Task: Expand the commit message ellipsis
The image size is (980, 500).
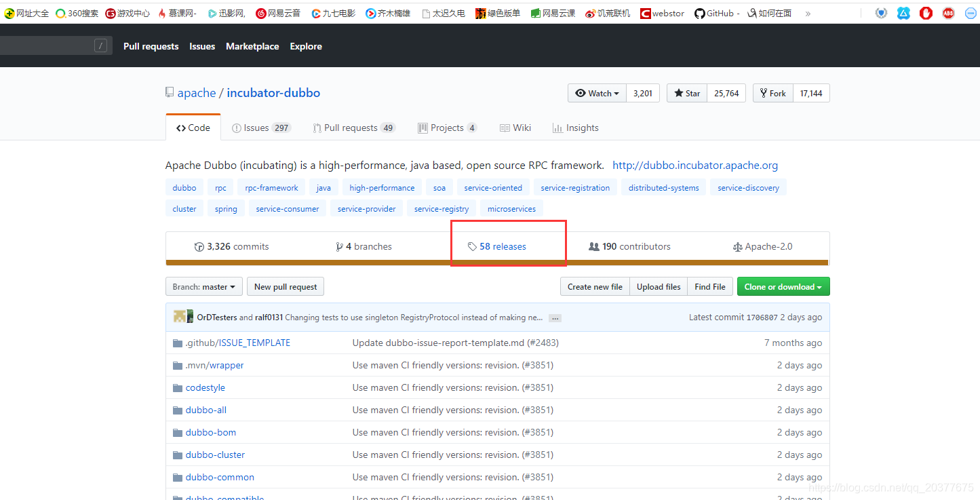Action: (x=555, y=318)
